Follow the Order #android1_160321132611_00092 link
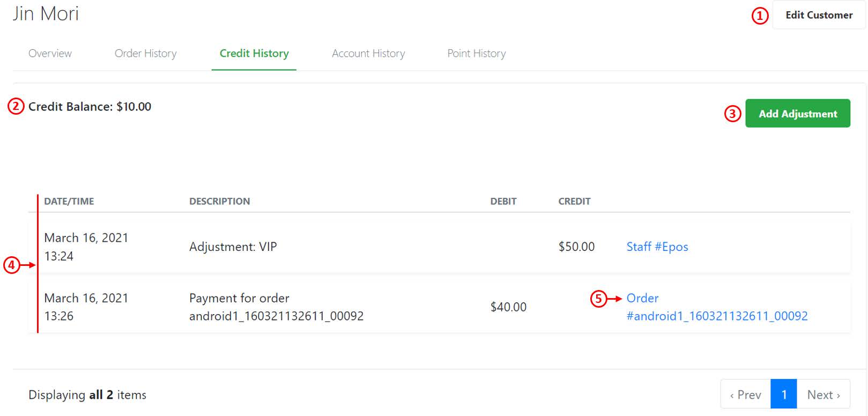Image resolution: width=868 pixels, height=416 pixels. pyautogui.click(x=717, y=307)
